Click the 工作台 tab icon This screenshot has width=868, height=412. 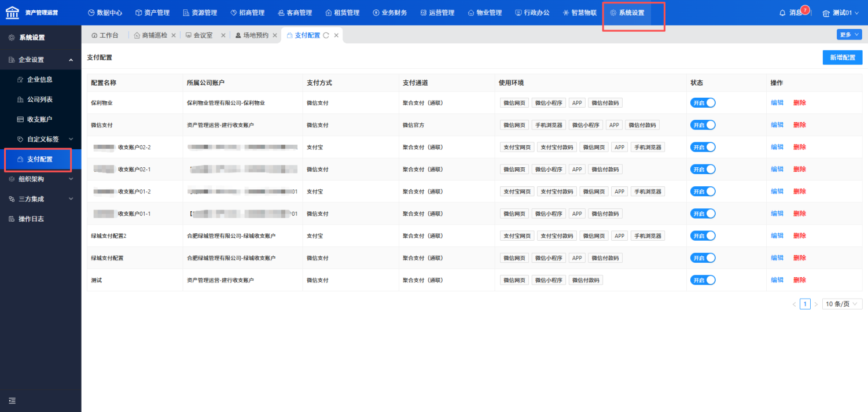click(x=94, y=35)
